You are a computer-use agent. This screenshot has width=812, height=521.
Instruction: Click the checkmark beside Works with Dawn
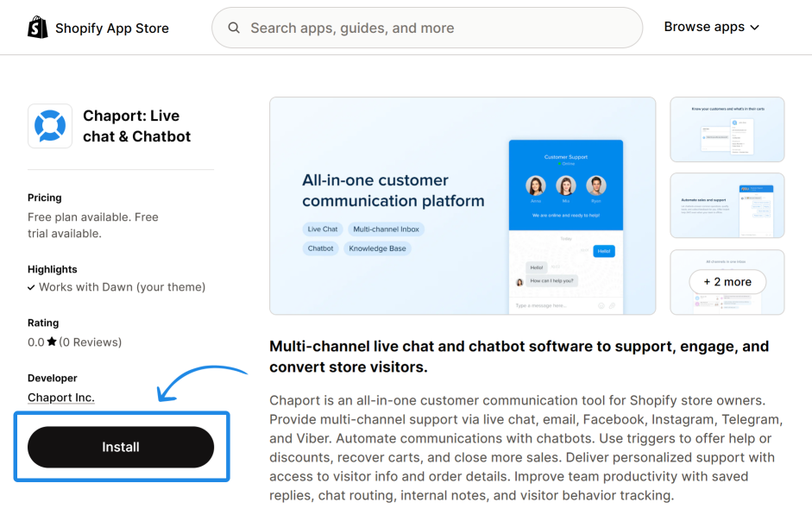click(x=32, y=286)
